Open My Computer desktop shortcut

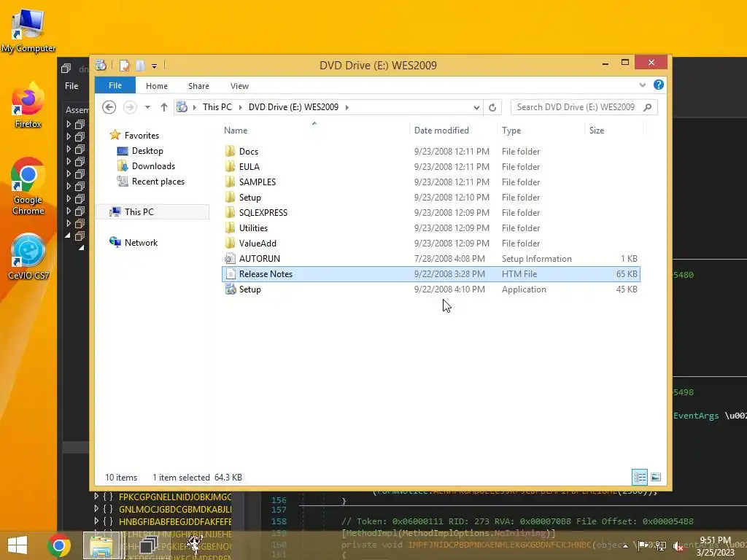pos(28,31)
